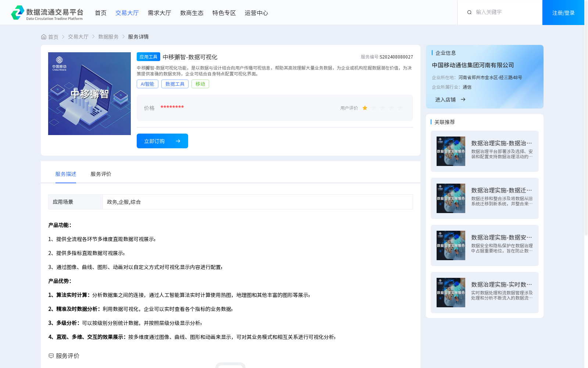Viewport: 588px width, 368px height.
Task: Click the masked price asterisks
Action: (172, 107)
